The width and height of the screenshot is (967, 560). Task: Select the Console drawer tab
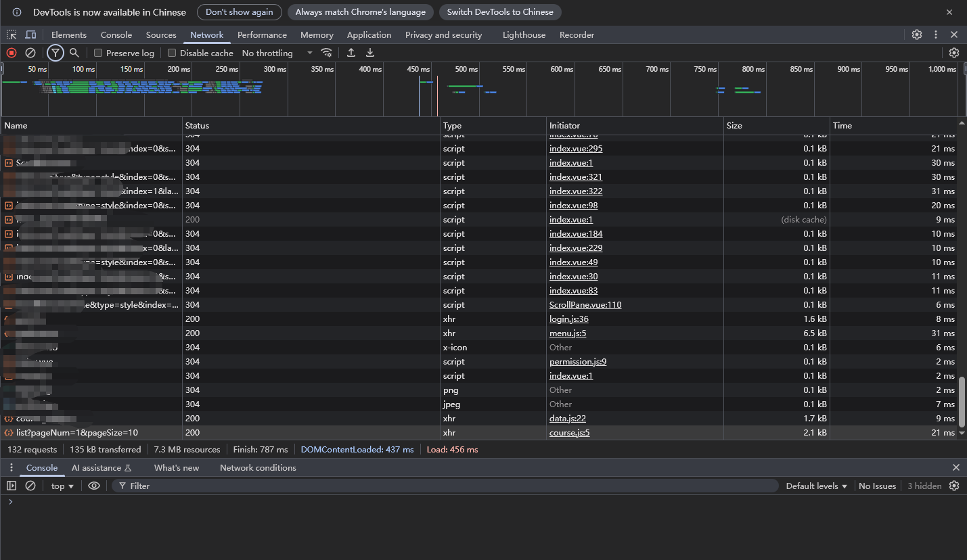click(42, 468)
